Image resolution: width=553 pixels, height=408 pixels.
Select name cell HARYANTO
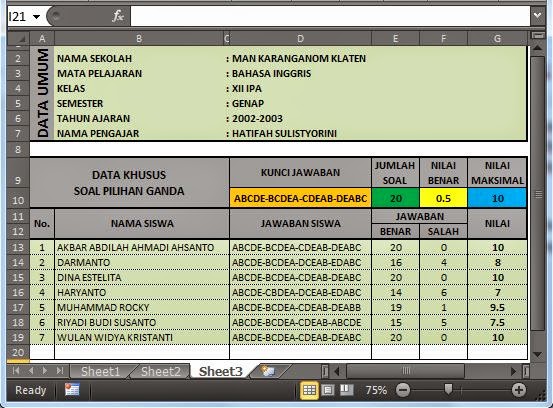point(142,292)
